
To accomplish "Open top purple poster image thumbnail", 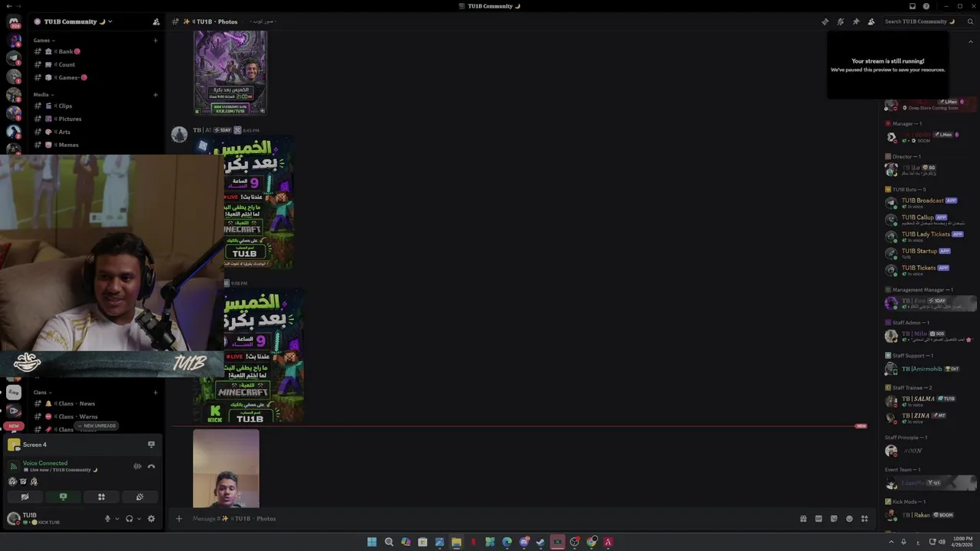I will coord(230,72).
